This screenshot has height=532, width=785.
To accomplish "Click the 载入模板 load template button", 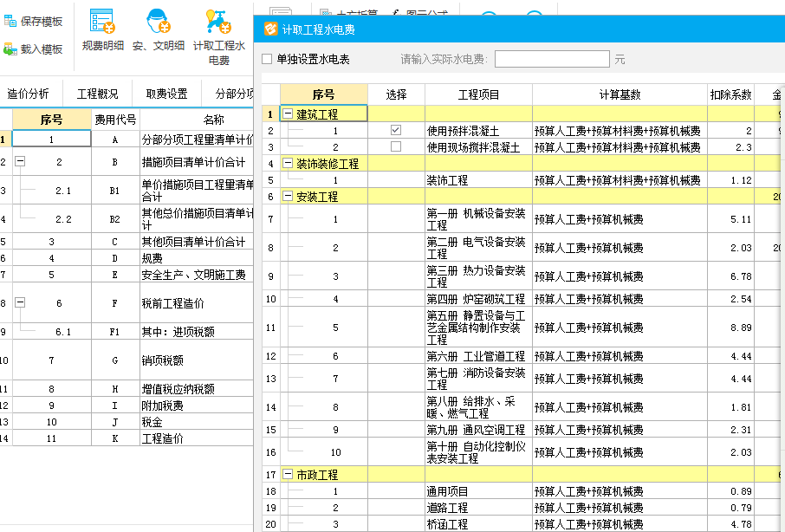I will (33, 49).
